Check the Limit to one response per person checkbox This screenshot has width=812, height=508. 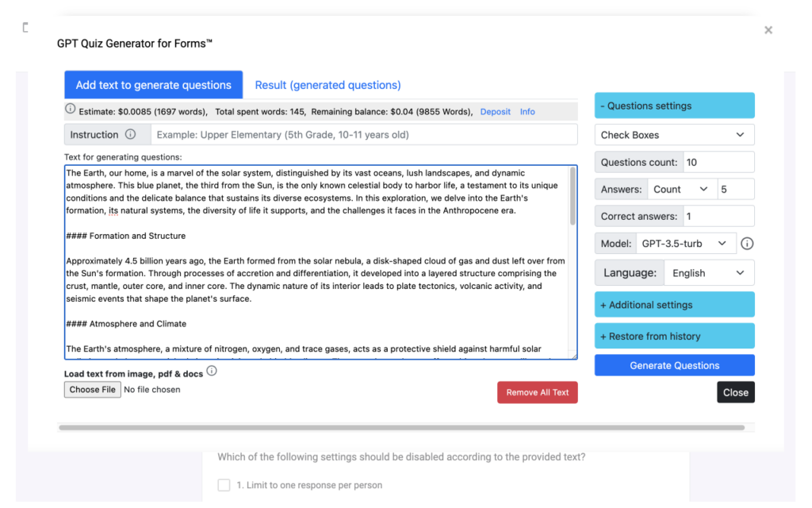point(224,486)
